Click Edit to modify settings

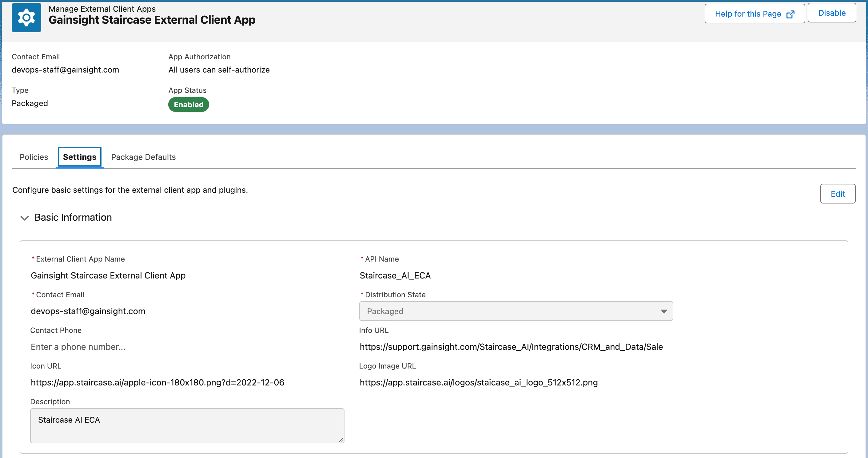point(838,194)
